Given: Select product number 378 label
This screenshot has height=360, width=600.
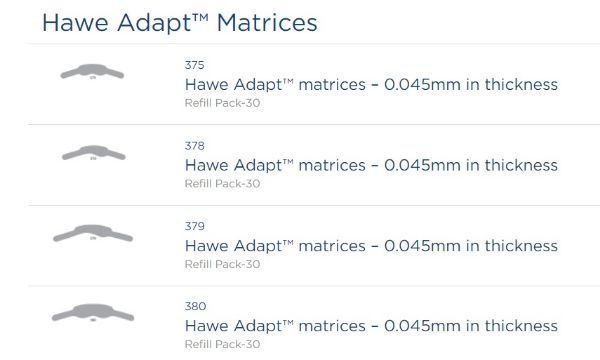Looking at the screenshot, I should point(194,146).
